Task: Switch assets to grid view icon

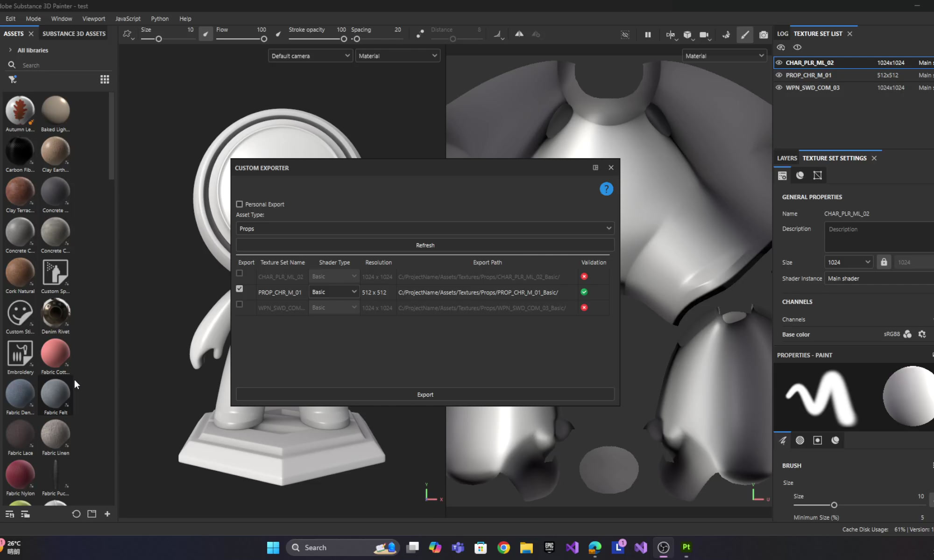Action: (x=105, y=80)
